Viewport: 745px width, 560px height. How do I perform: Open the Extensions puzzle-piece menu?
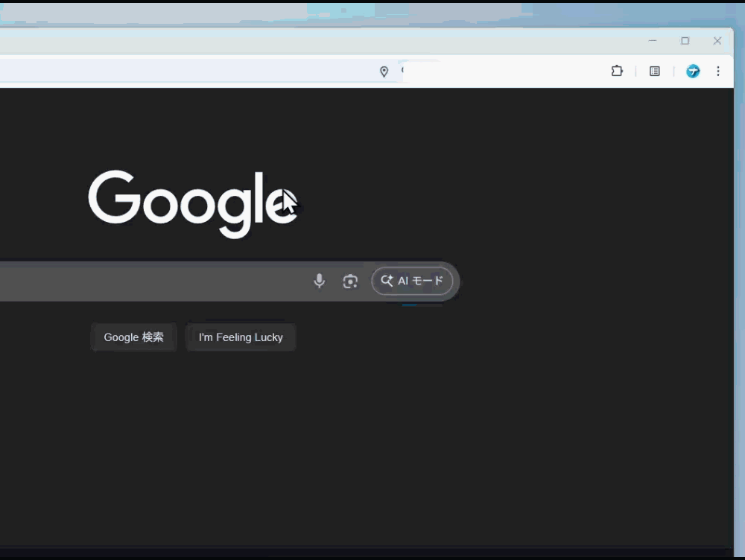pos(617,71)
